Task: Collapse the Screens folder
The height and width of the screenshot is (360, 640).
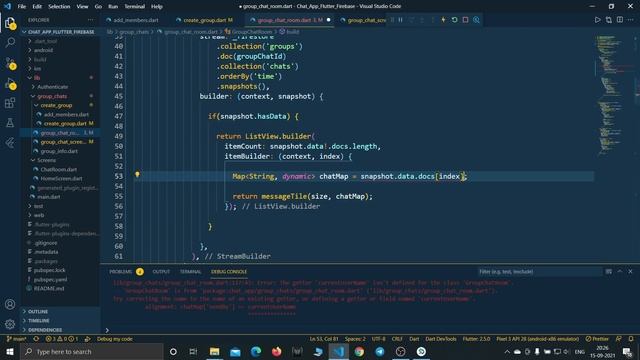Action: [x=46, y=160]
